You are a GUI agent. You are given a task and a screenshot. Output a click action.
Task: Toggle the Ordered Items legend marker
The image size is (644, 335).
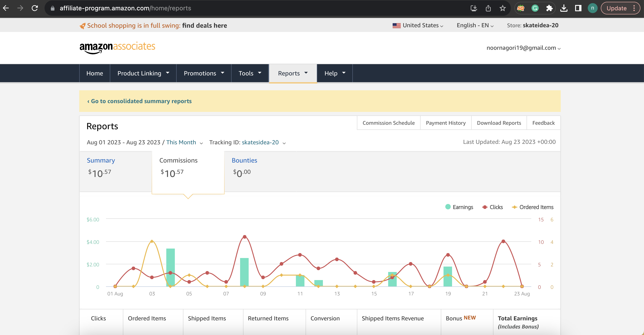tap(514, 207)
